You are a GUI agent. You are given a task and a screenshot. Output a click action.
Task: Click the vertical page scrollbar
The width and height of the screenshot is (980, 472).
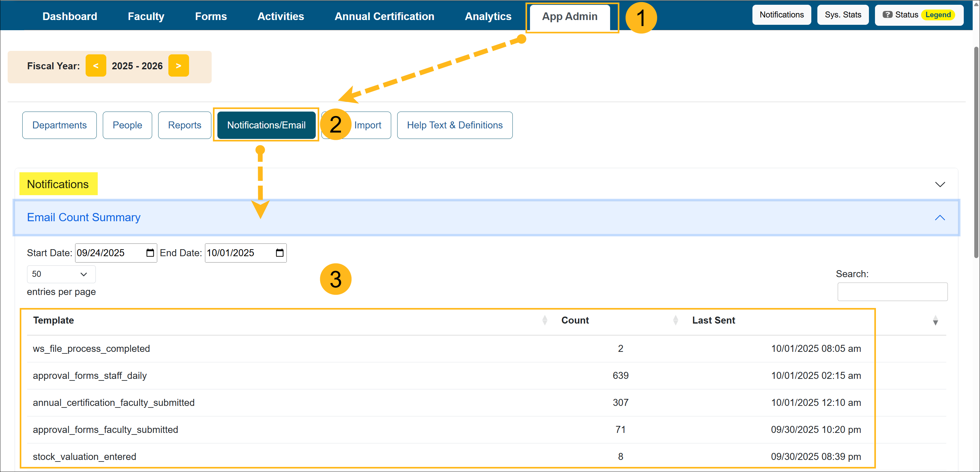[976, 152]
